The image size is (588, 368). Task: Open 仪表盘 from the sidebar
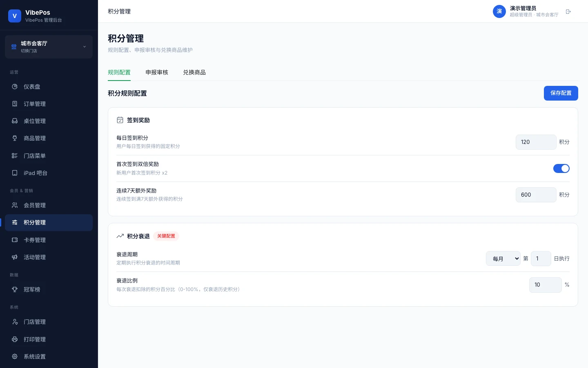click(x=49, y=87)
